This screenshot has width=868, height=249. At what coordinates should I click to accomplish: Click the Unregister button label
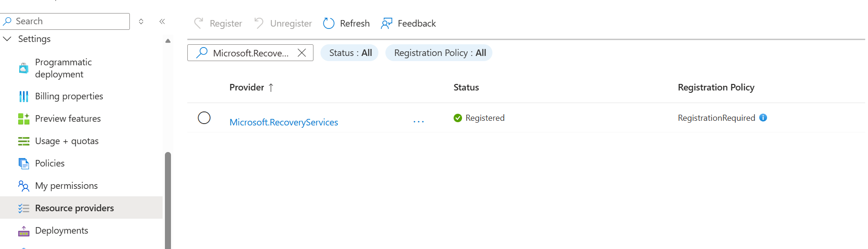point(291,23)
